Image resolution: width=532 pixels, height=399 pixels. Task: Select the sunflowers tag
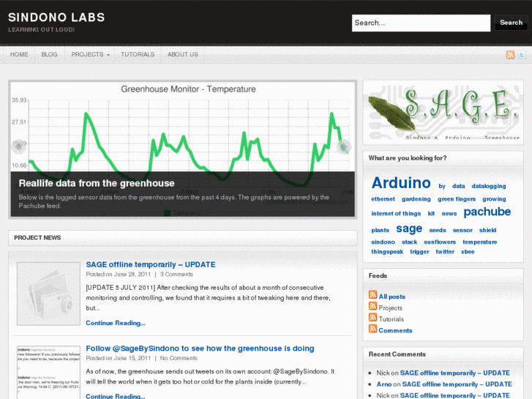click(x=440, y=242)
